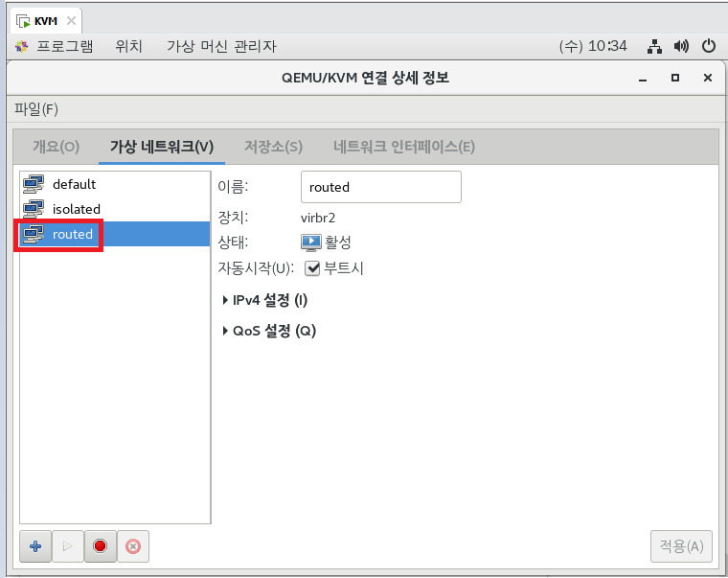Select the default network label

coord(75,184)
